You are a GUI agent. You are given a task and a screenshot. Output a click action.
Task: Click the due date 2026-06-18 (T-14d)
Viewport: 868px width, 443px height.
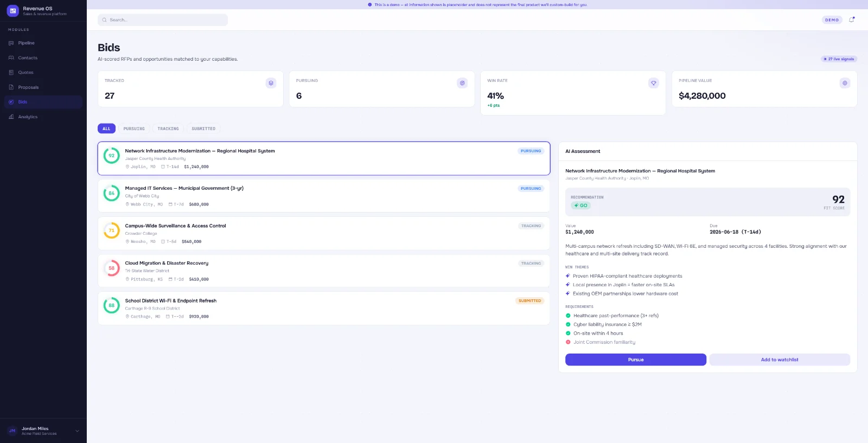[x=735, y=232]
